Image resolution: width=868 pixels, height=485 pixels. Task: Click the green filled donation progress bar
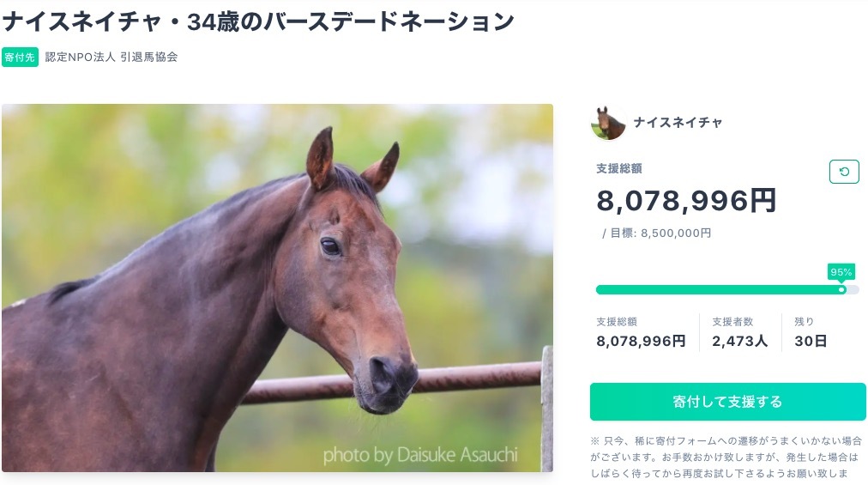click(x=716, y=289)
